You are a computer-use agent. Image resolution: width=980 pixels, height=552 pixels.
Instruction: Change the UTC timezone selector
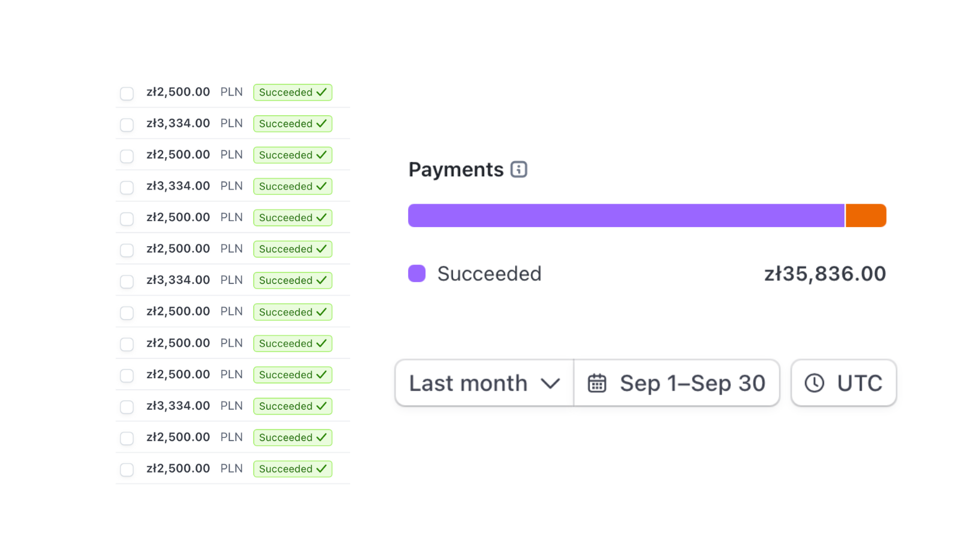pyautogui.click(x=844, y=383)
